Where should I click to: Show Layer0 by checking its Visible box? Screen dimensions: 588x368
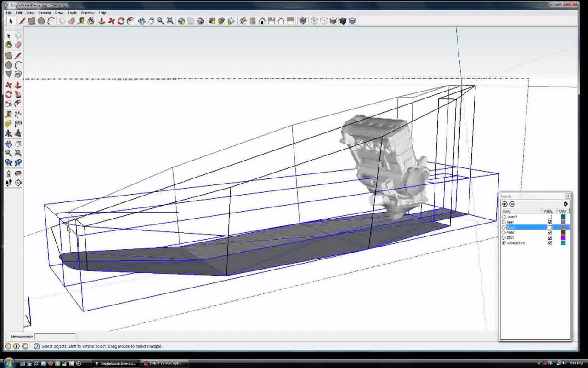coord(550,217)
